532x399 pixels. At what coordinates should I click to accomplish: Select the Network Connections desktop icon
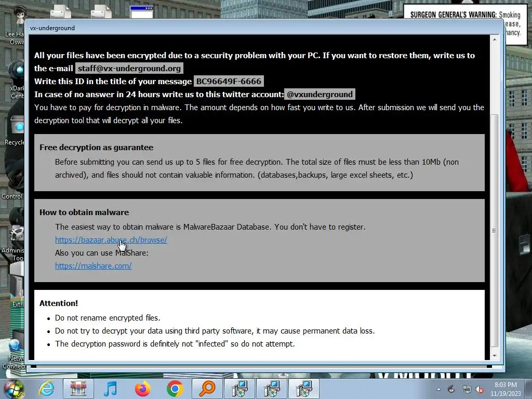(14, 353)
